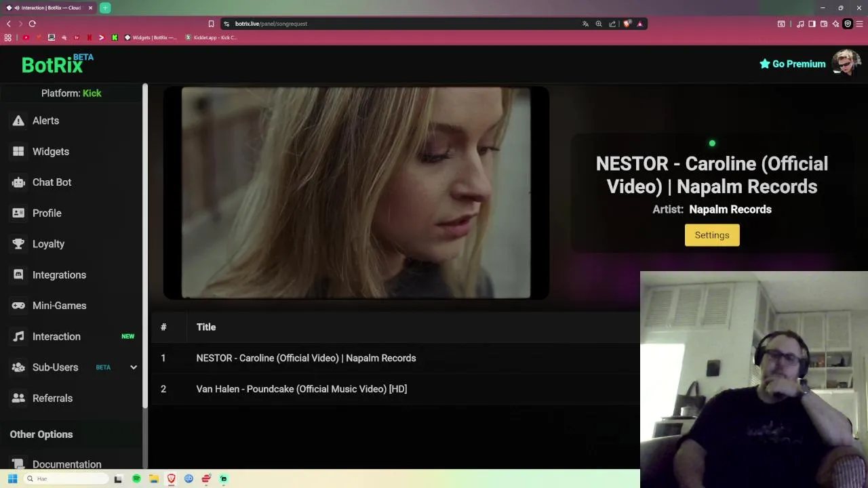
Task: Click the sidebar vertical scrollbar
Action: tap(145, 245)
